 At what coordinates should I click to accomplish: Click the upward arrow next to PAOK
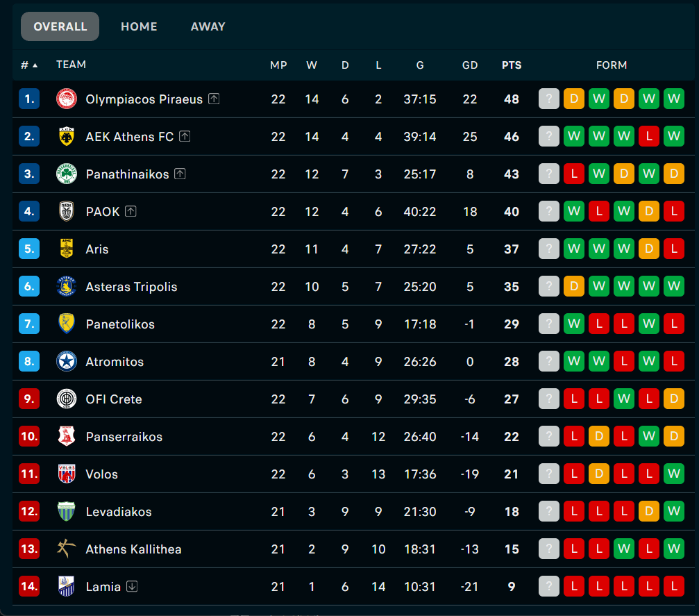129,211
